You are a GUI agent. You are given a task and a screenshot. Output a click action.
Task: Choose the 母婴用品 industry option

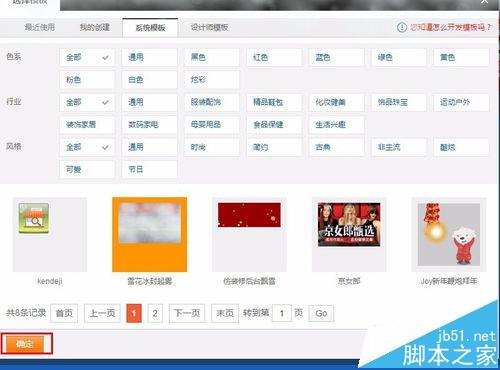click(x=212, y=125)
